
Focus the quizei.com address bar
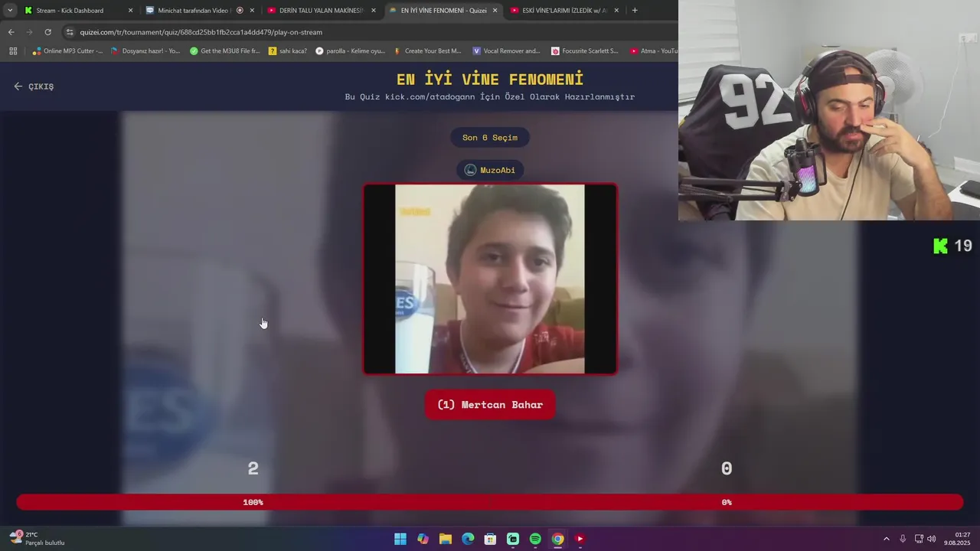pyautogui.click(x=367, y=32)
